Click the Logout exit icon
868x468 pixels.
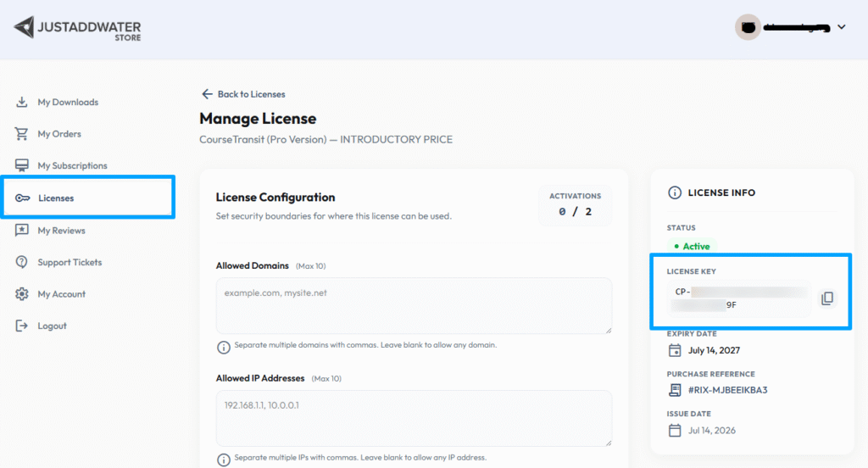[x=21, y=326]
